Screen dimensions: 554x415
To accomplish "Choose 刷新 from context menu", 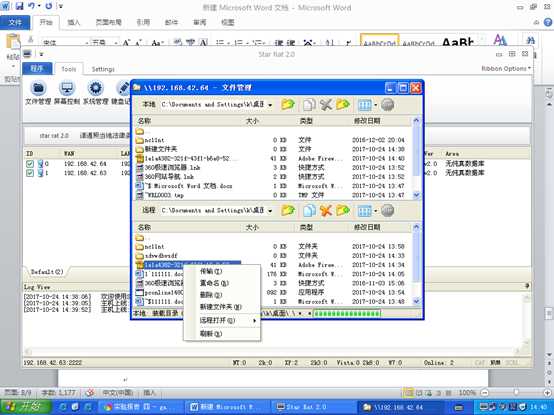I will [x=222, y=334].
